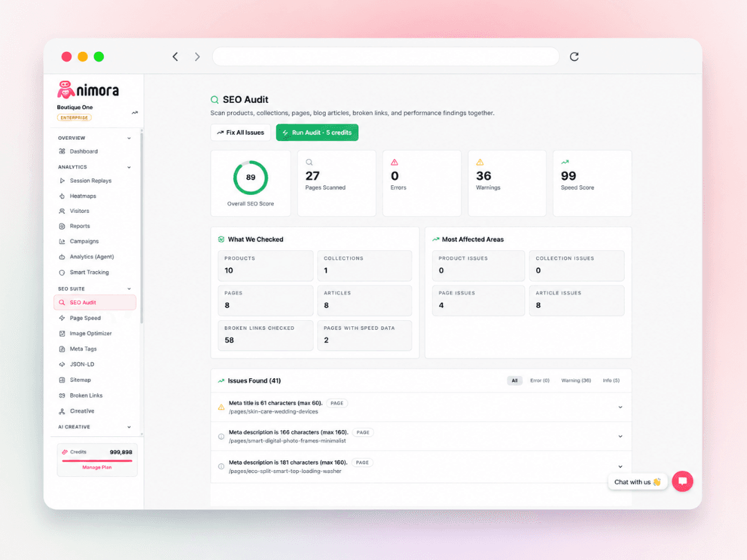Click the Enterprise plan badge
Viewport: 747px width, 560px height.
pos(74,118)
